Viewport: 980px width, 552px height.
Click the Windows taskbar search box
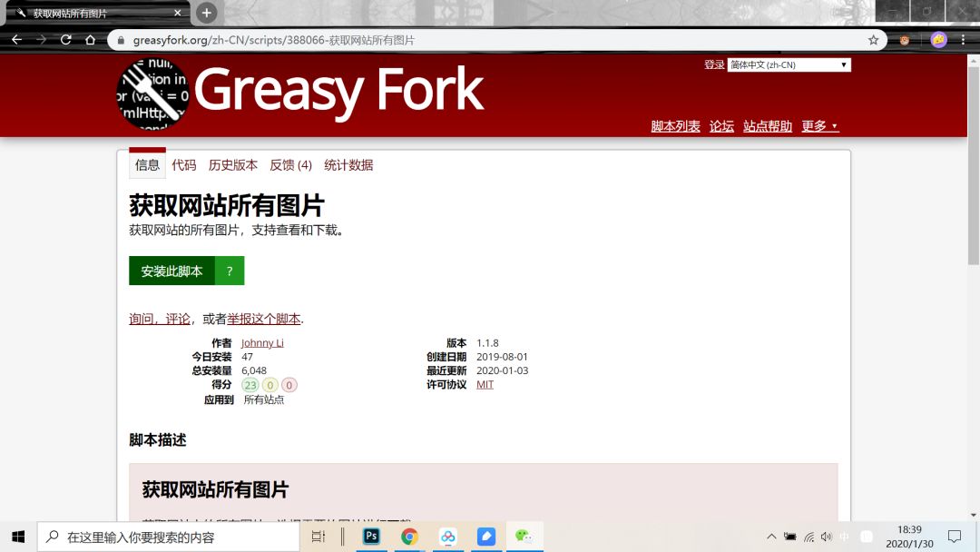[x=169, y=537]
